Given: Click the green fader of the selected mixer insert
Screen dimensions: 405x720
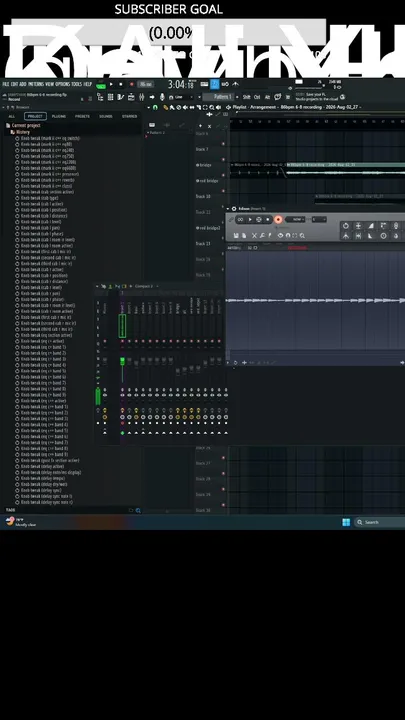Looking at the screenshot, I should [x=123, y=361].
